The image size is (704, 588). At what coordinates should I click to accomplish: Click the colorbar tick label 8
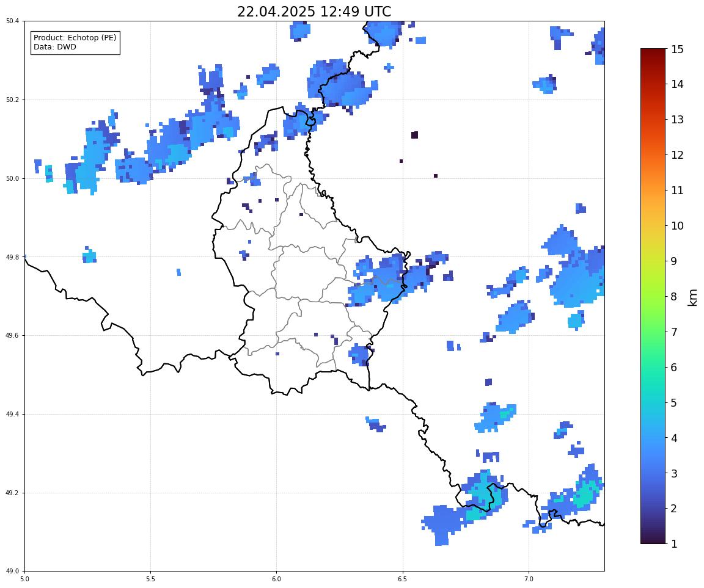point(674,297)
